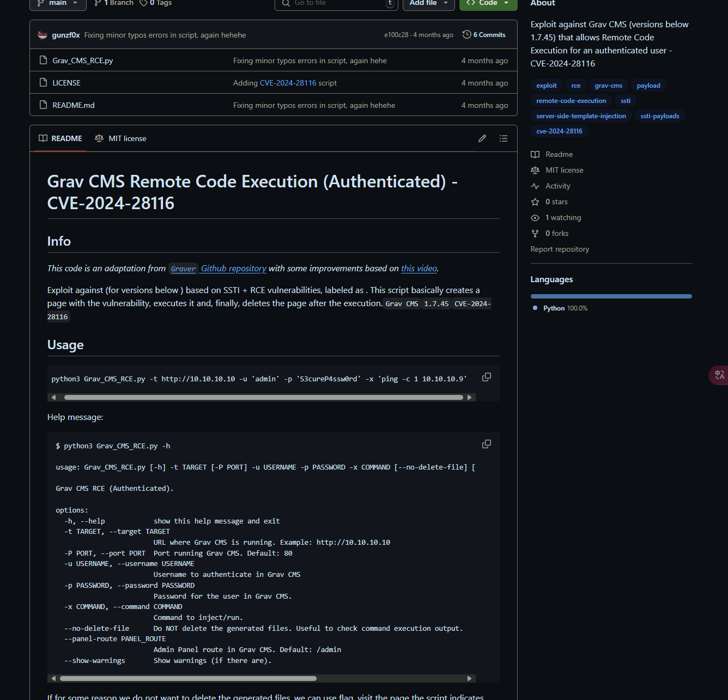Click the copy icon on the help message block
728x700 pixels.
pyautogui.click(x=486, y=443)
